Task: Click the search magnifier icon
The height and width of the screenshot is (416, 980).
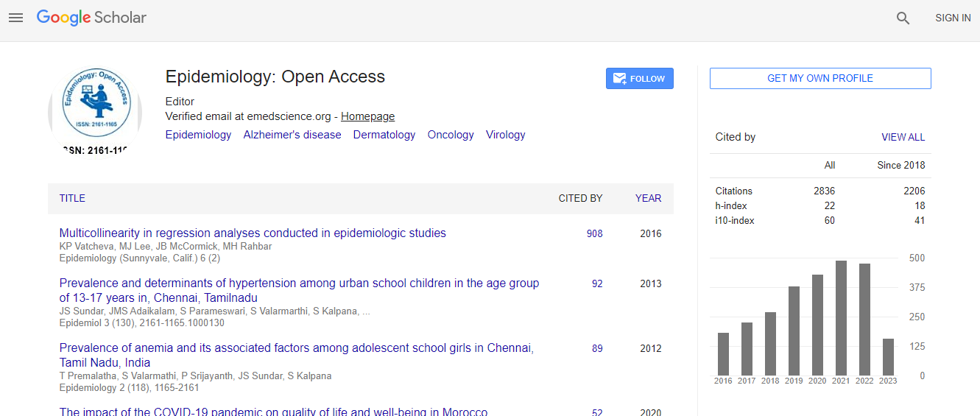Action: (903, 18)
